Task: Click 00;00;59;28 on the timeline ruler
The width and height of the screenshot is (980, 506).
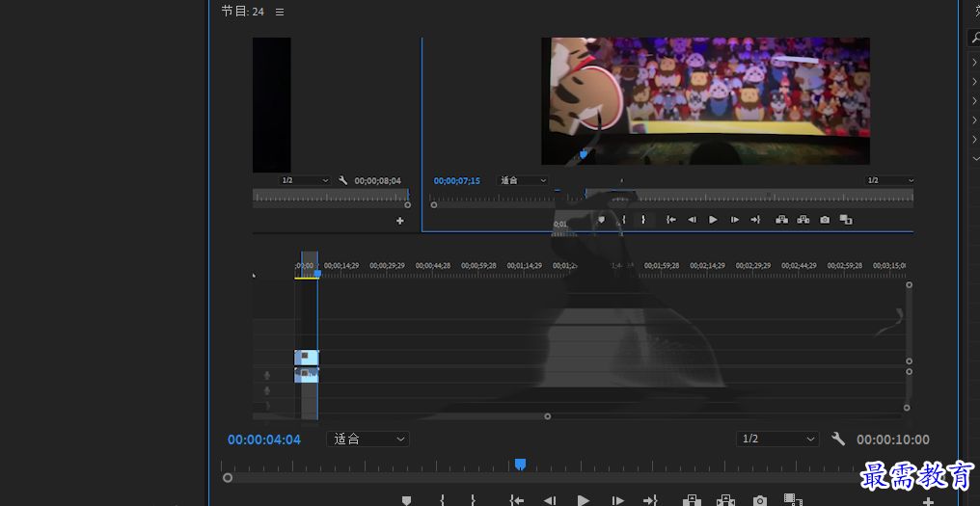Action: [x=478, y=265]
